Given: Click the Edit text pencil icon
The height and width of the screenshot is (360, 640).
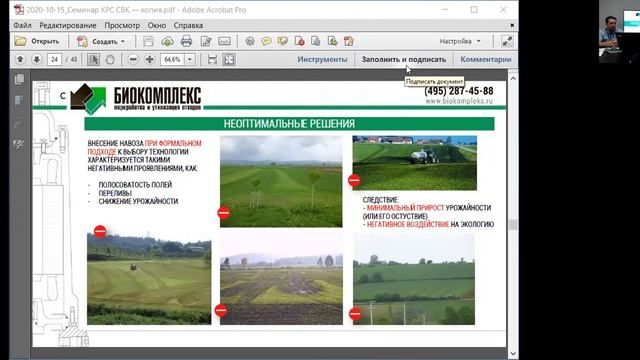Looking at the screenshot, I should (x=206, y=41).
